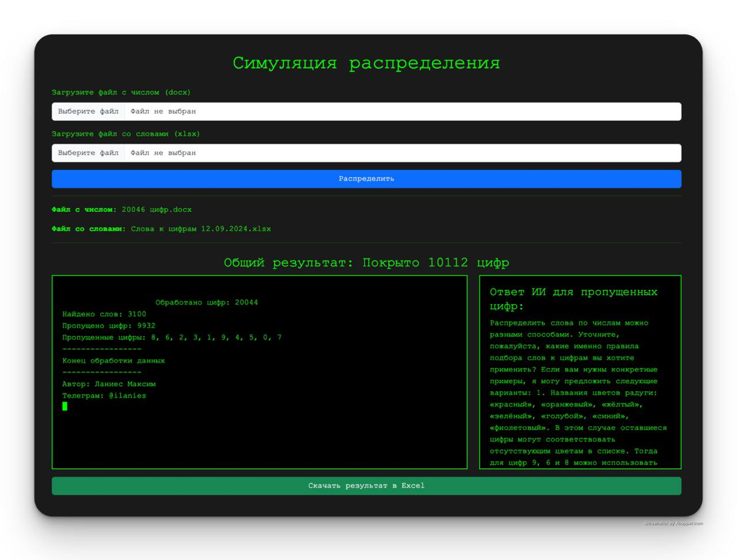The width and height of the screenshot is (737, 560).
Task: Click the blinking green terminal cursor
Action: tap(65, 406)
